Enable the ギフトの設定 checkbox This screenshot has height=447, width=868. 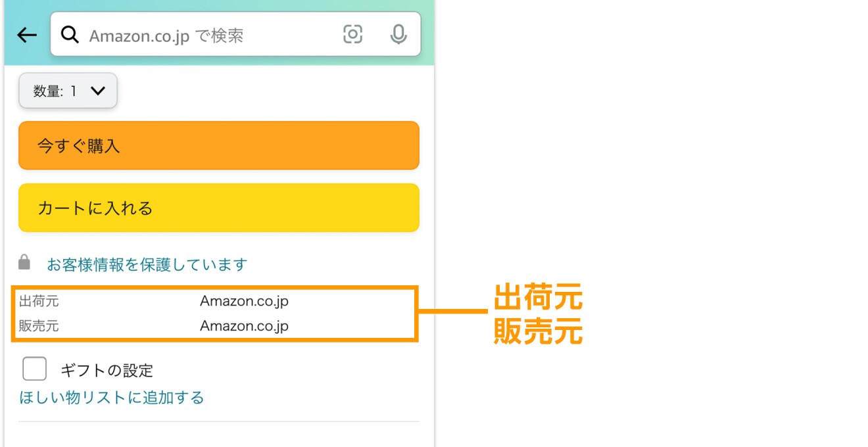pos(34,369)
